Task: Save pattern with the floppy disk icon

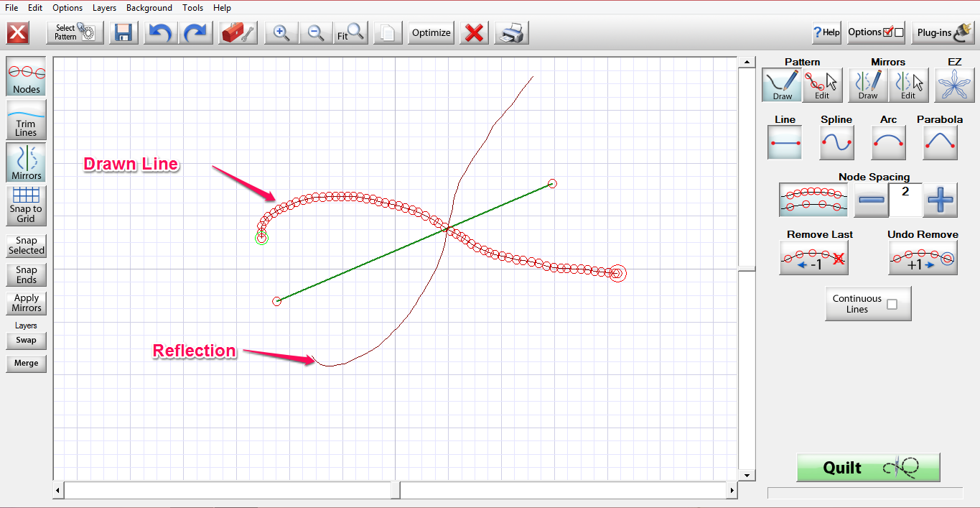Action: (x=123, y=33)
